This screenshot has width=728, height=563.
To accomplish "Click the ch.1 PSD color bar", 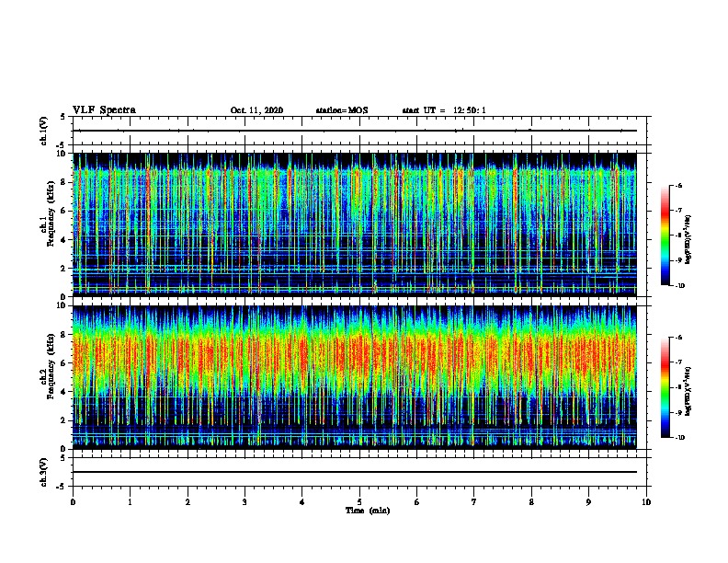I will click(665, 236).
